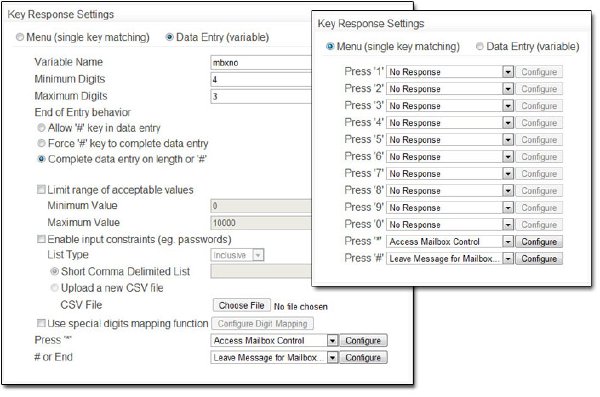Open Press '7' response dropdown
This screenshot has width=600, height=397.
[x=450, y=174]
